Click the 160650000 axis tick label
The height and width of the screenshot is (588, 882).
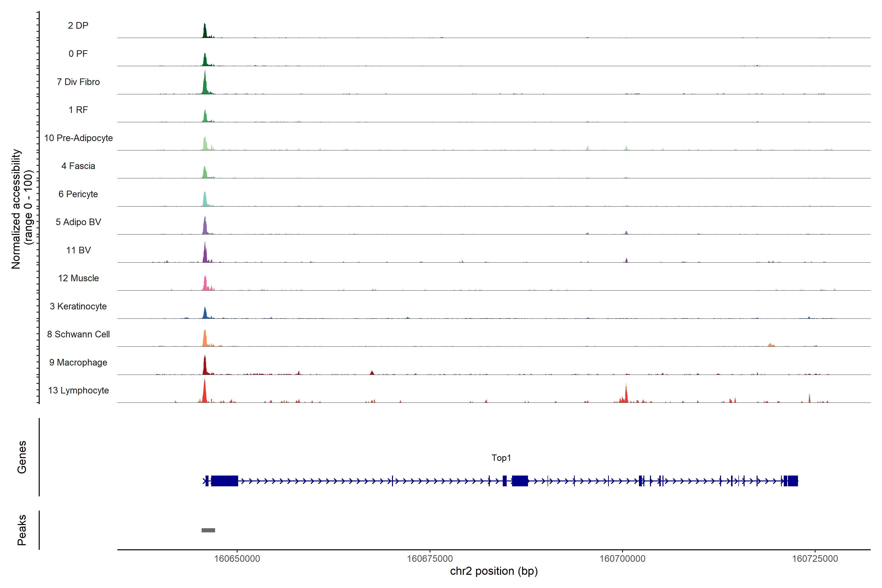[237, 559]
